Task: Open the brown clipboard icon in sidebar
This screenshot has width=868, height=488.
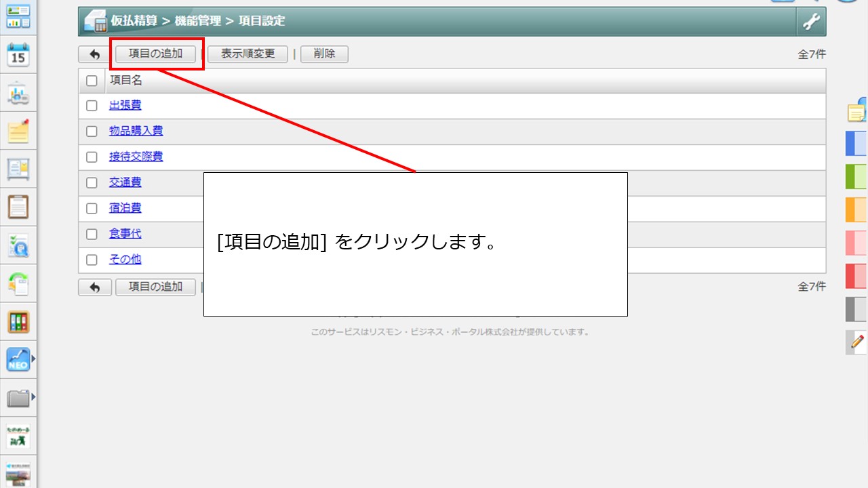Action: click(18, 207)
